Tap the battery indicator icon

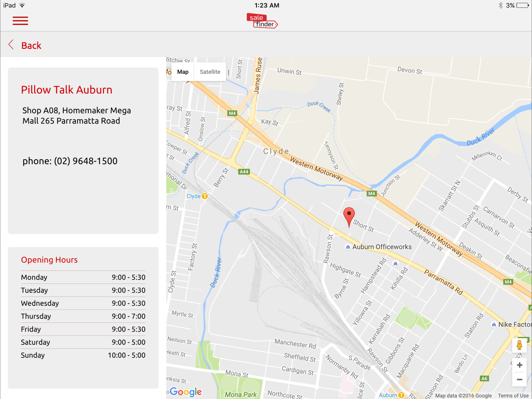coord(523,5)
